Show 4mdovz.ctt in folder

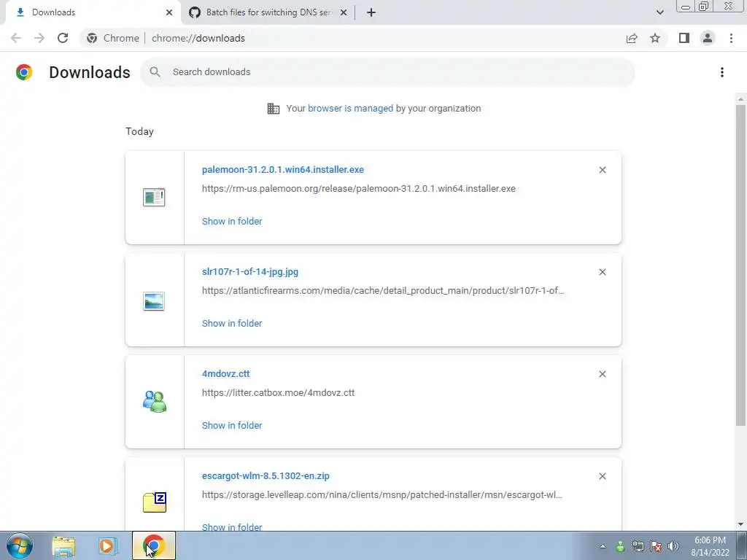tap(232, 425)
